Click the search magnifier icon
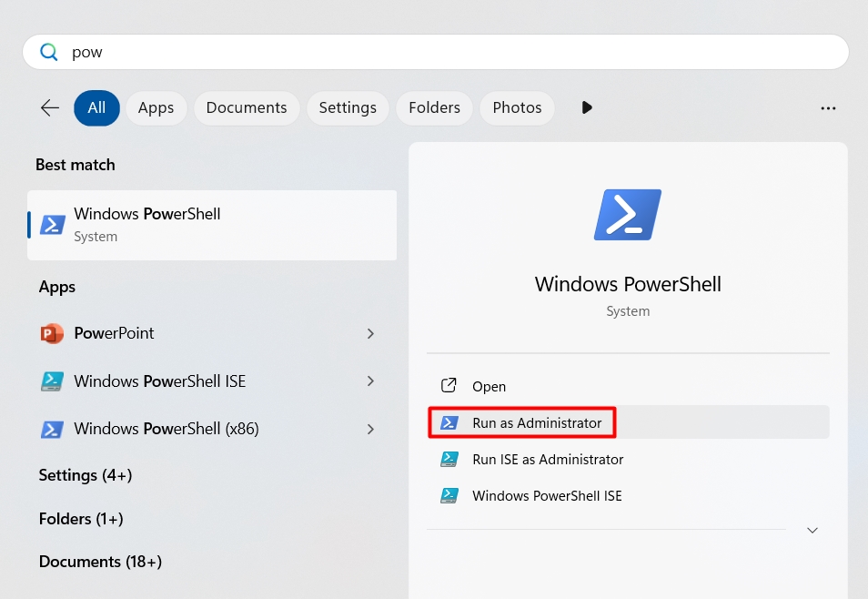The width and height of the screenshot is (868, 599). [x=48, y=52]
